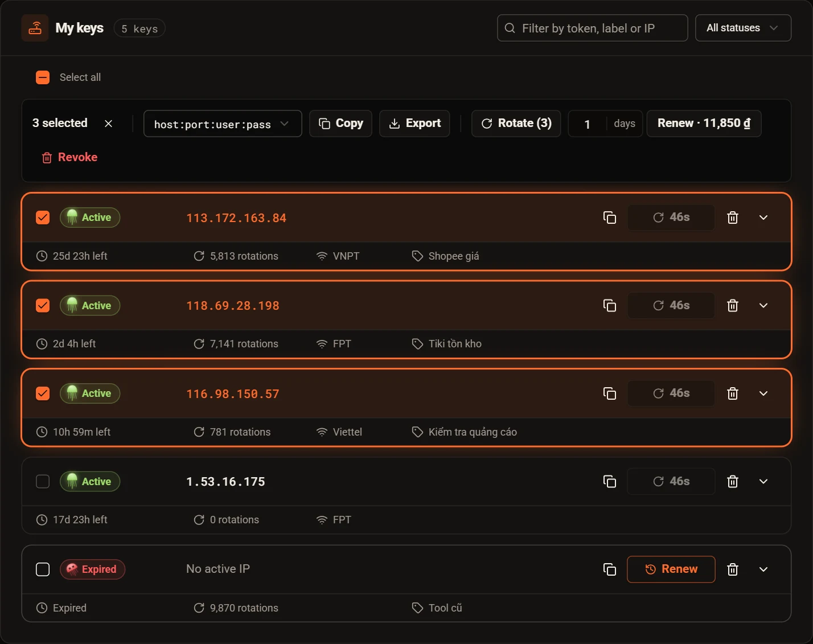
Task: Click the Shopee giá label
Action: 454,256
